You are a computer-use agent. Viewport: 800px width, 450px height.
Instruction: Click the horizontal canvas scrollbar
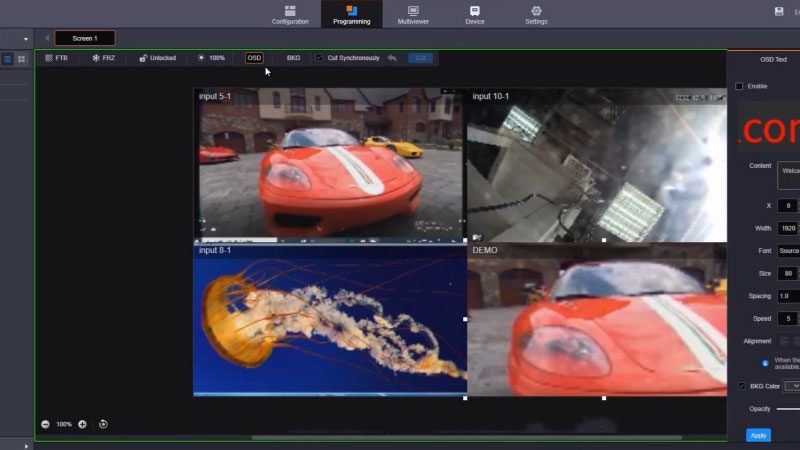click(x=467, y=437)
